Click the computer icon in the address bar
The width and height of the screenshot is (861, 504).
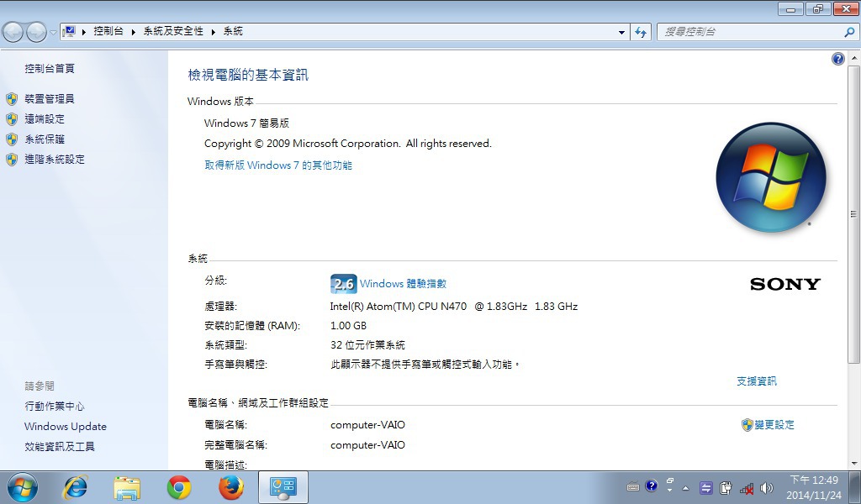coord(69,31)
